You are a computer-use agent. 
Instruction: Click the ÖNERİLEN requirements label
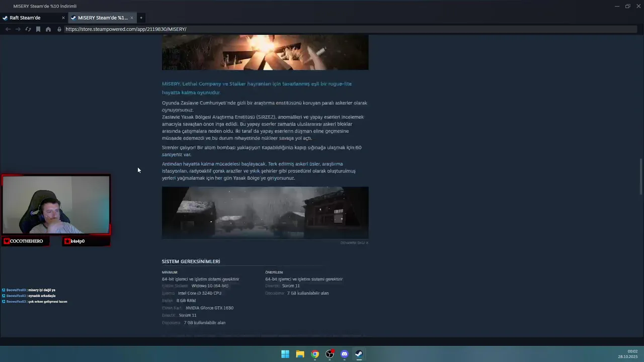[274, 272]
